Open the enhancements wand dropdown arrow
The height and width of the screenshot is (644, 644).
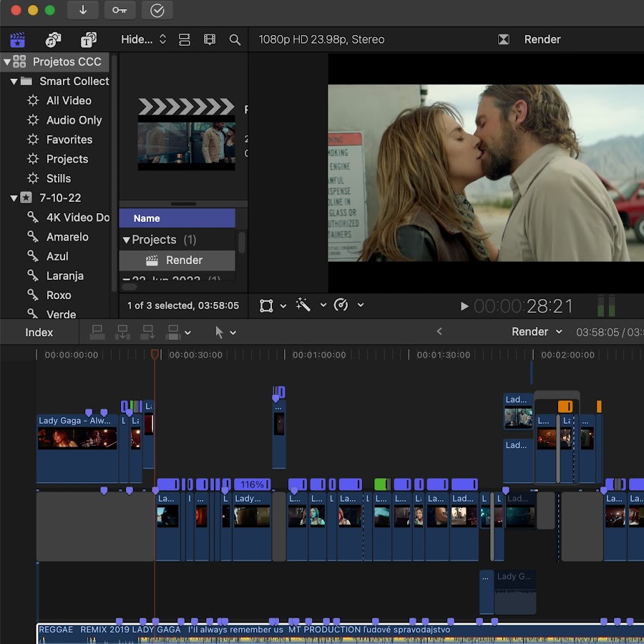323,305
